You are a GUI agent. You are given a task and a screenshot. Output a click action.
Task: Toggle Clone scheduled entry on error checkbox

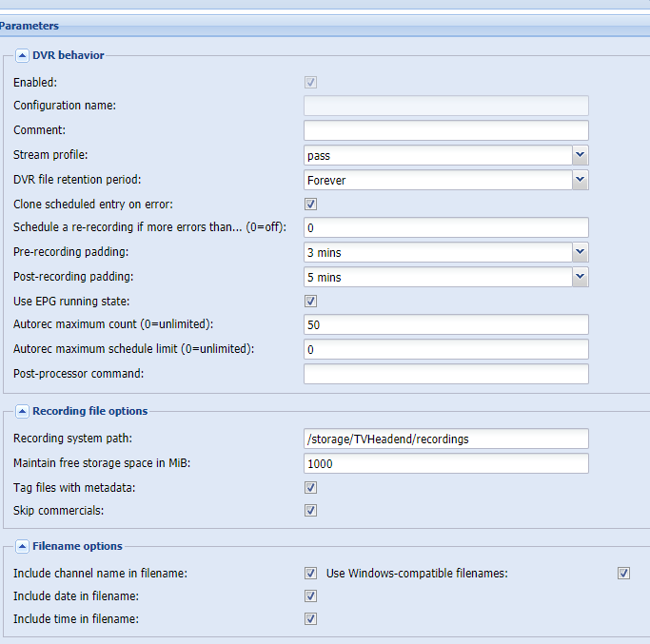(310, 204)
